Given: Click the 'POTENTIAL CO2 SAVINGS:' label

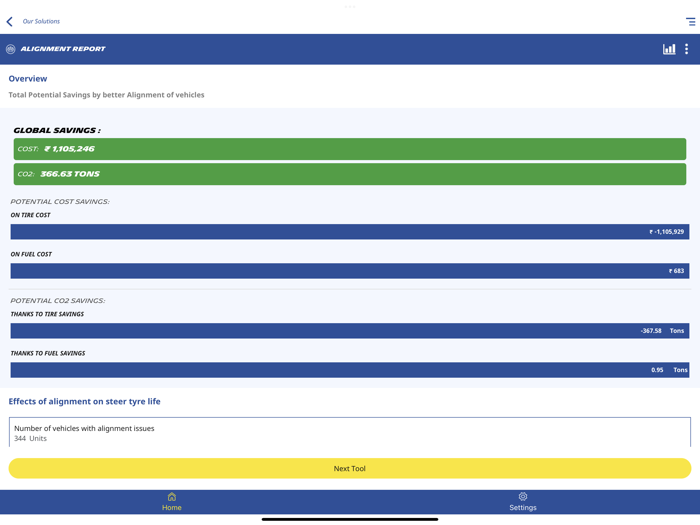Looking at the screenshot, I should (58, 300).
